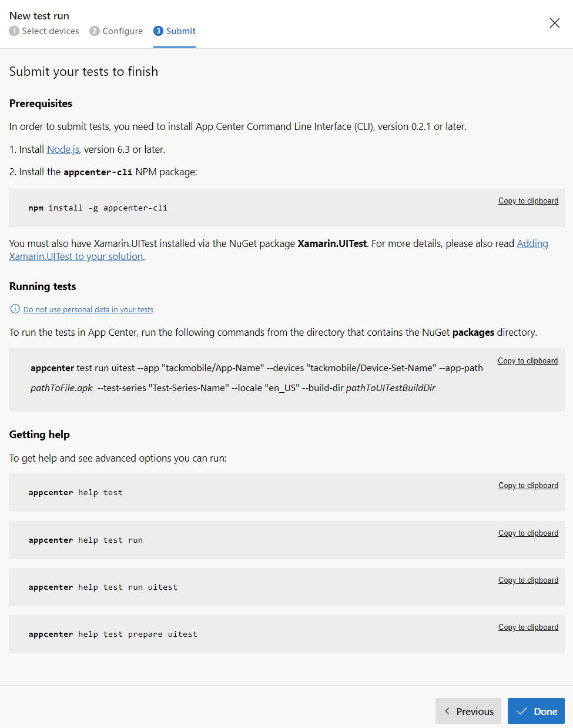
Task: Click the step 2 circle for Configure
Action: [95, 31]
